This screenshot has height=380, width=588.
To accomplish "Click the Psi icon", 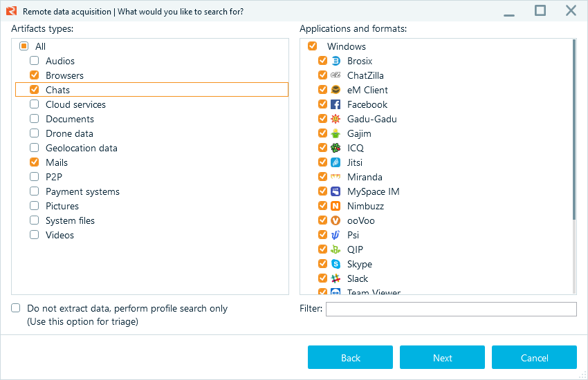I will click(336, 235).
